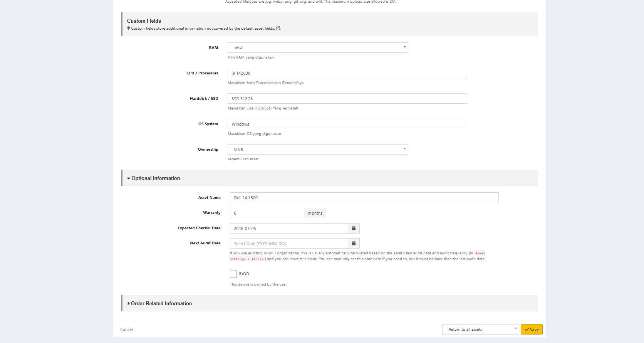Open the Ownership dropdown showing MNR
This screenshot has width=644, height=343.
click(x=318, y=150)
